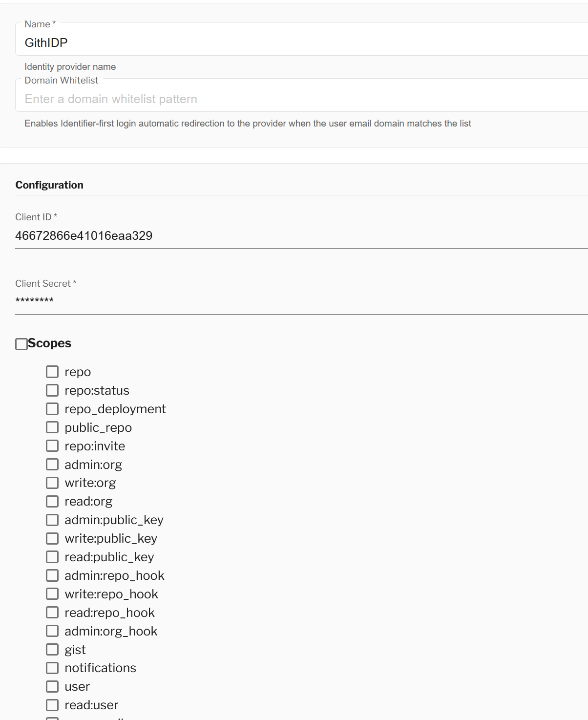Image resolution: width=588 pixels, height=720 pixels.
Task: Click the Client ID field
Action: pyautogui.click(x=293, y=236)
